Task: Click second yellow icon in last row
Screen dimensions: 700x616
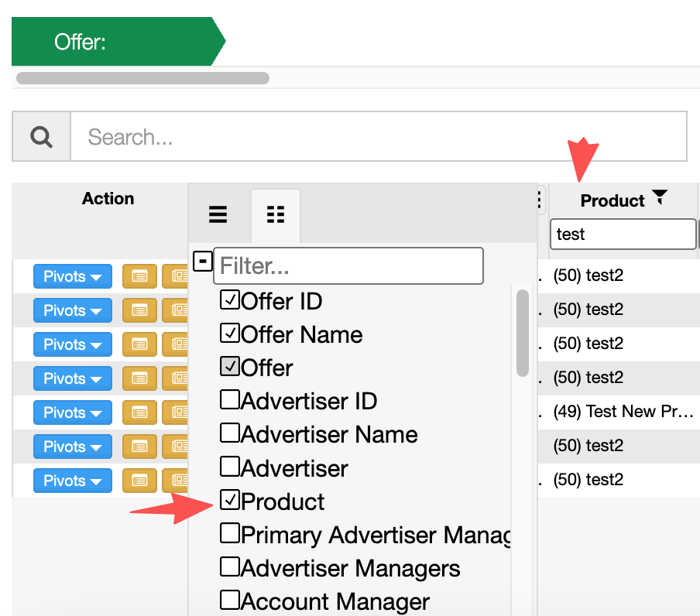Action: coord(176,481)
